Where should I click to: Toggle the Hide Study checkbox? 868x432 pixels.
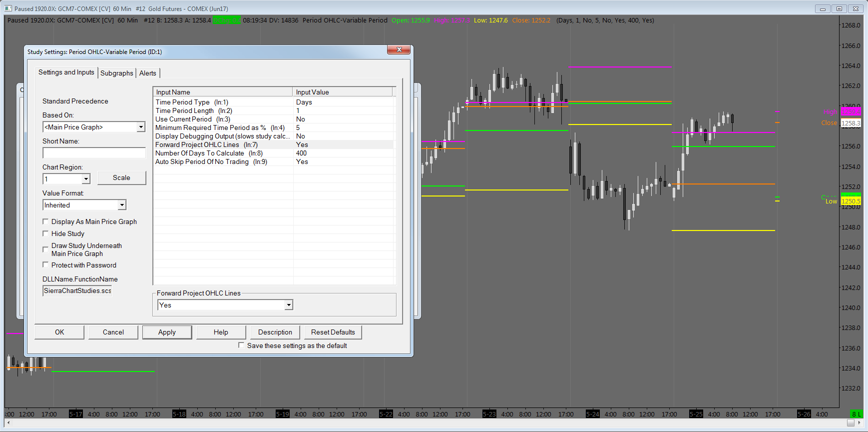pyautogui.click(x=46, y=233)
